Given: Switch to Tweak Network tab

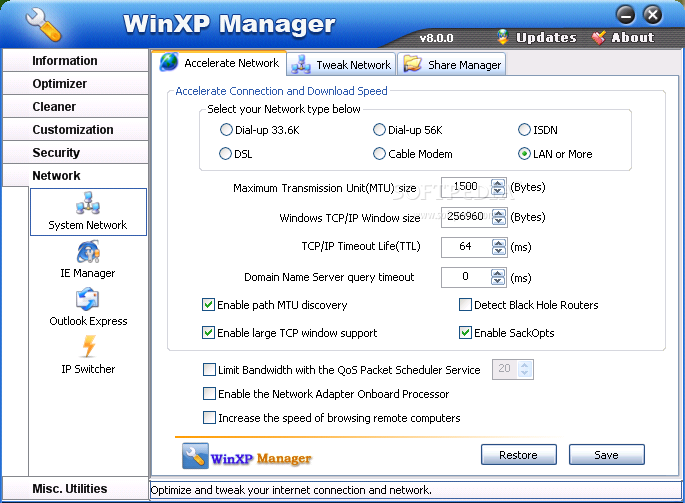Looking at the screenshot, I should tap(342, 64).
